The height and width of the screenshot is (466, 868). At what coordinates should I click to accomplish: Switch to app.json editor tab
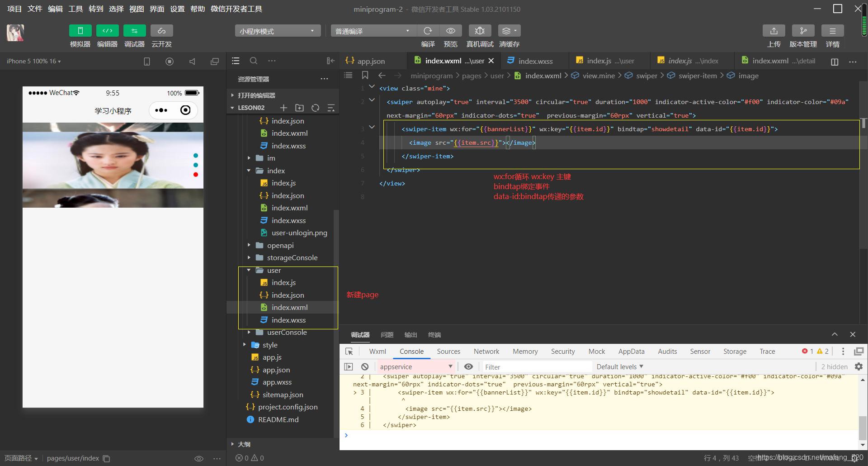point(371,61)
